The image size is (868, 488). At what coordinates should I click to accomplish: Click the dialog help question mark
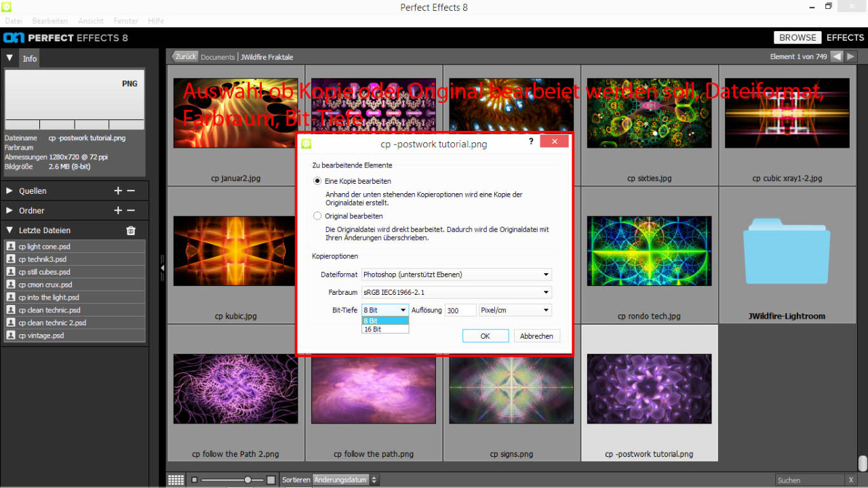(531, 142)
